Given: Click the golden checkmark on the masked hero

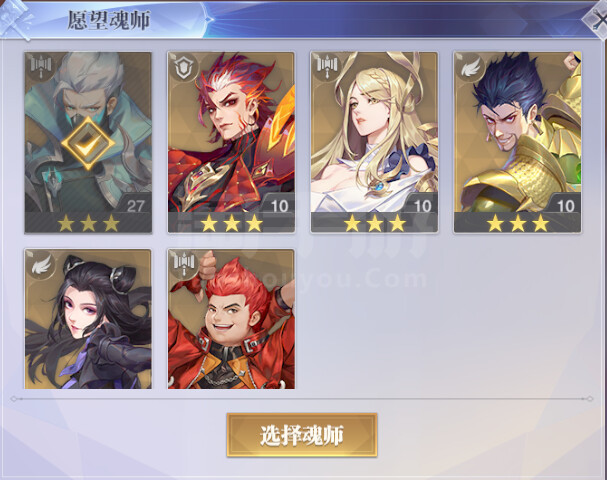Looking at the screenshot, I should [x=88, y=143].
